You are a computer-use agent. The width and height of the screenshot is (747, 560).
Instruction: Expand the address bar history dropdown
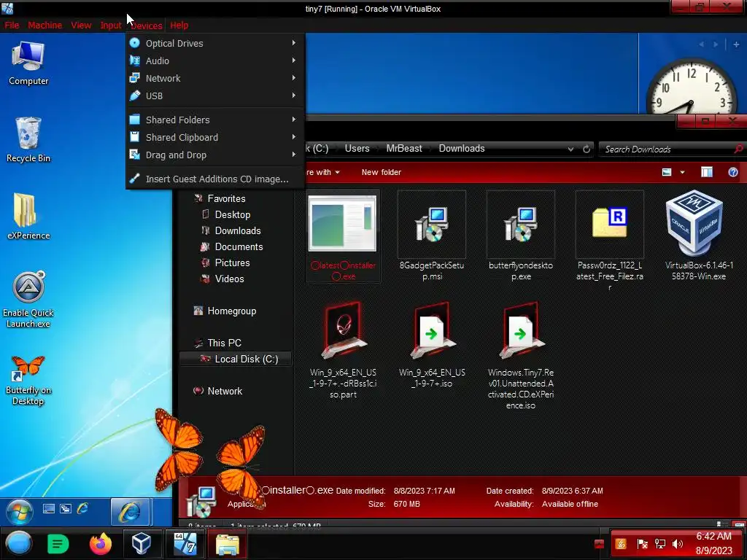point(570,149)
